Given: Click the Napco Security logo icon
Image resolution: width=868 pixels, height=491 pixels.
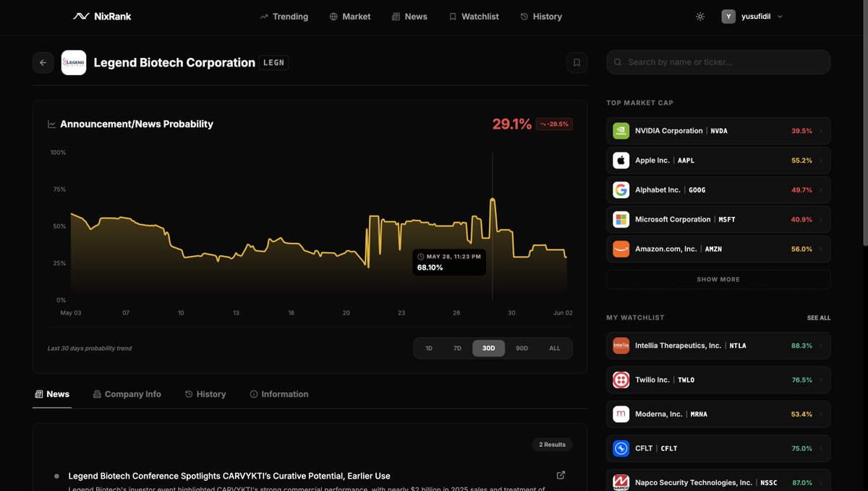Looking at the screenshot, I should tap(621, 482).
